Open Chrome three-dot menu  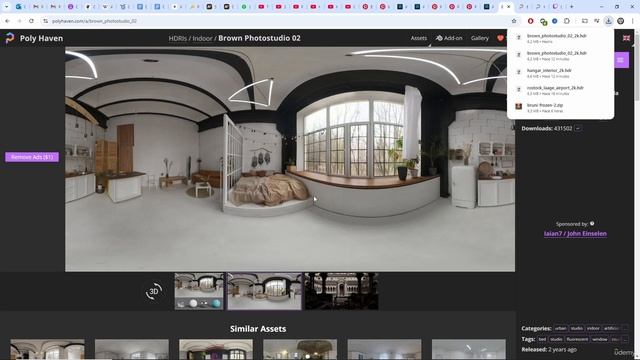tap(633, 21)
